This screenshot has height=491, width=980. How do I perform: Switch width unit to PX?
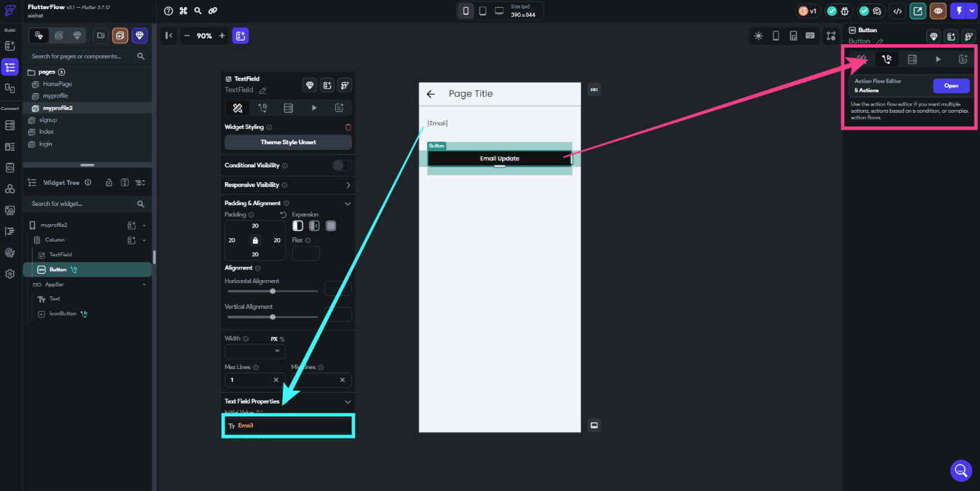click(274, 339)
